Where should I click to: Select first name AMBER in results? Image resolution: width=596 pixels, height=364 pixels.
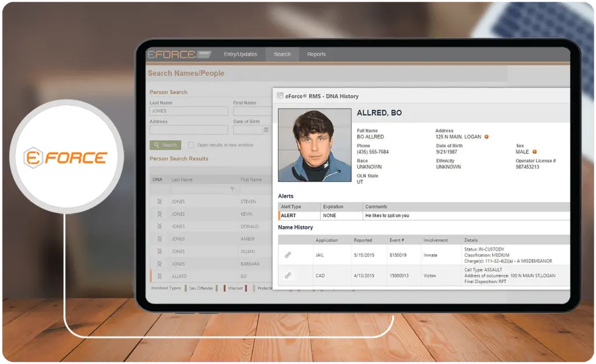click(x=247, y=239)
